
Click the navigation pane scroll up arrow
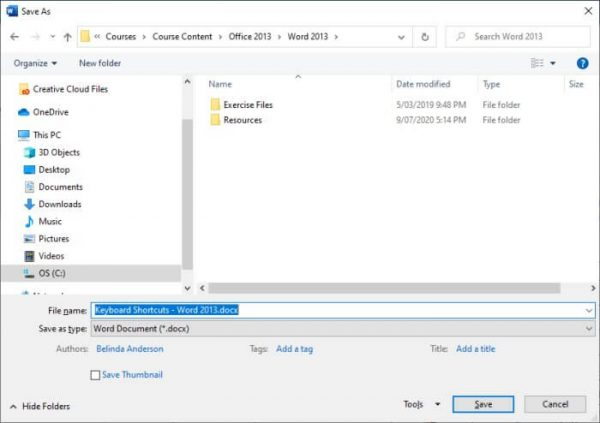coord(187,82)
